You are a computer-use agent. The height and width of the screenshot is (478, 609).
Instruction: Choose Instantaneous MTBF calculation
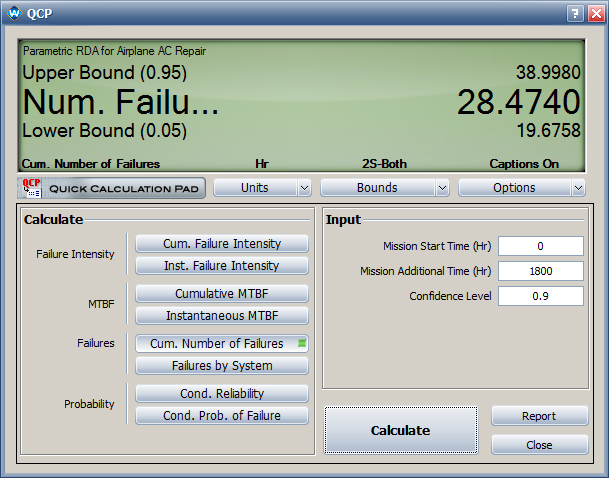click(x=222, y=316)
